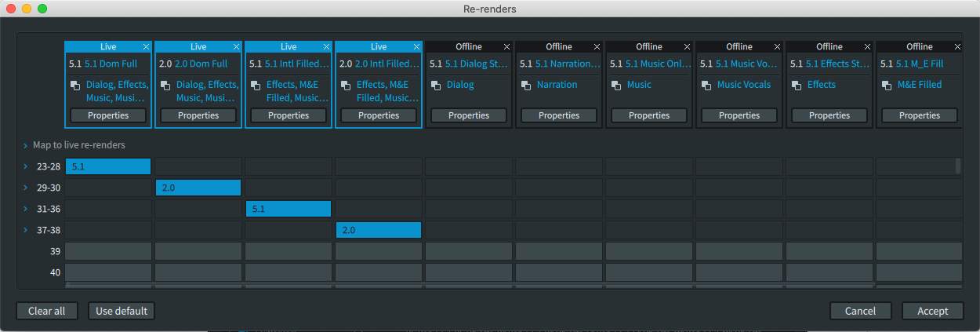This screenshot has height=332, width=980.
Task: Open Properties for 5.1 Dom Full
Action: point(108,115)
